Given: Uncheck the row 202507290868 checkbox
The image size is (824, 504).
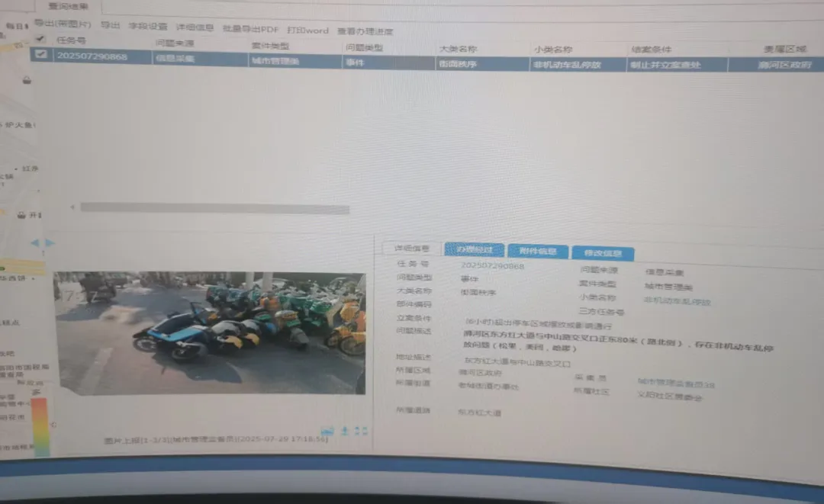Looking at the screenshot, I should point(40,54).
